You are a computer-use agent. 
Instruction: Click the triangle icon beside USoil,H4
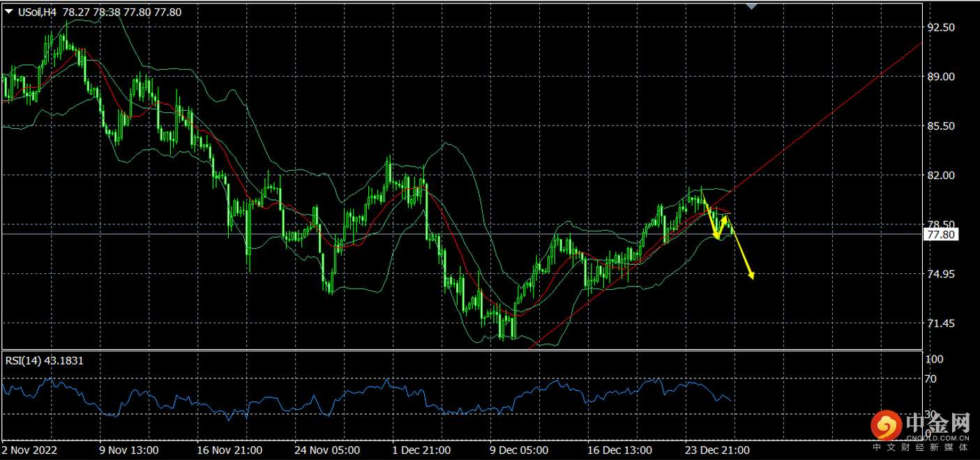click(8, 12)
